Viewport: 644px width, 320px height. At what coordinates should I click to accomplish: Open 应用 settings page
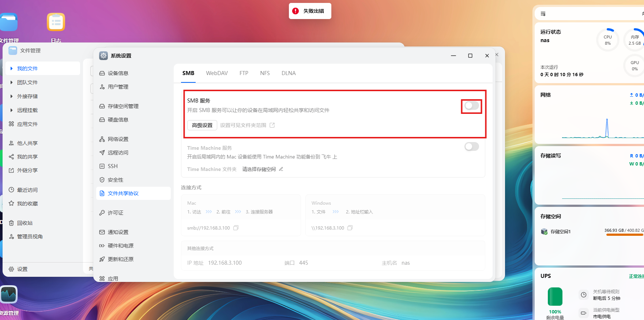pyautogui.click(x=133, y=278)
